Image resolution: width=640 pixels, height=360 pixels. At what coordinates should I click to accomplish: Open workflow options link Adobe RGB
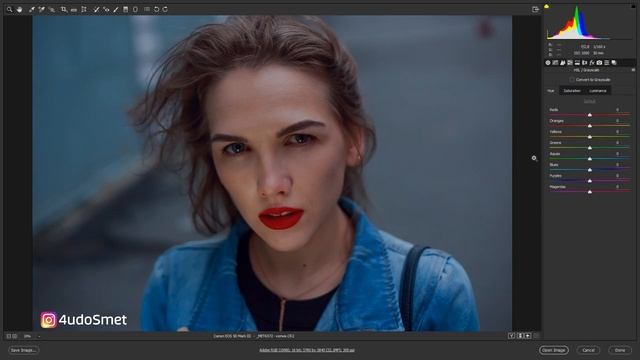(x=307, y=350)
